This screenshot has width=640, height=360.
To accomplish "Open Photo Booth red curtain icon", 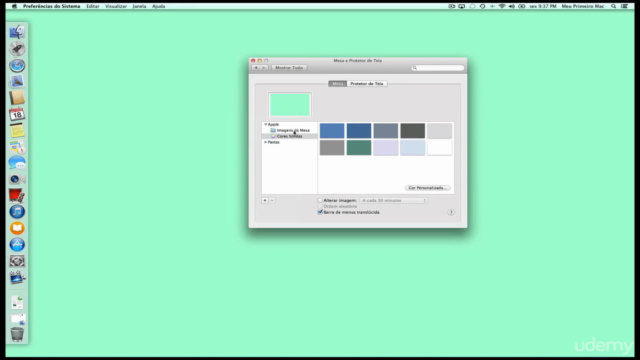I will [x=17, y=196].
